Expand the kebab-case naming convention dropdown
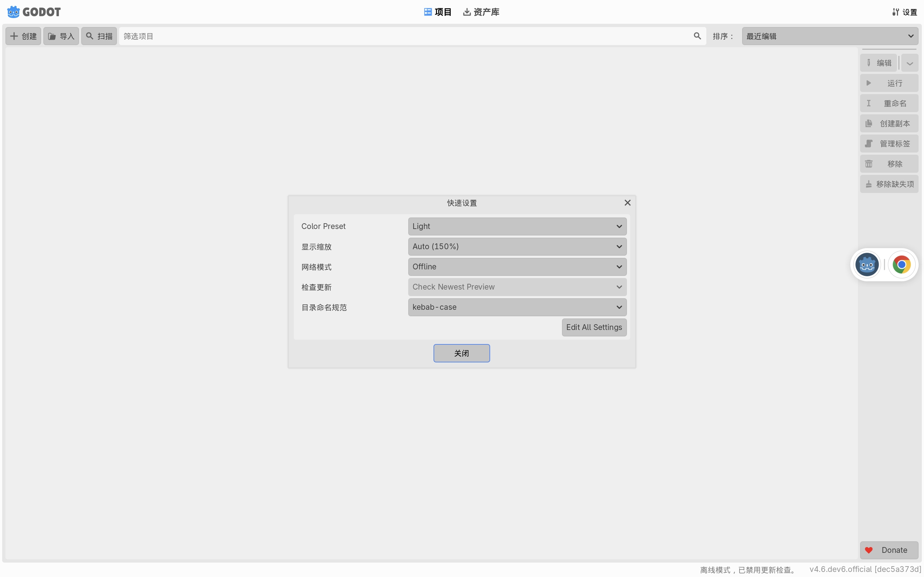924x577 pixels. (517, 307)
